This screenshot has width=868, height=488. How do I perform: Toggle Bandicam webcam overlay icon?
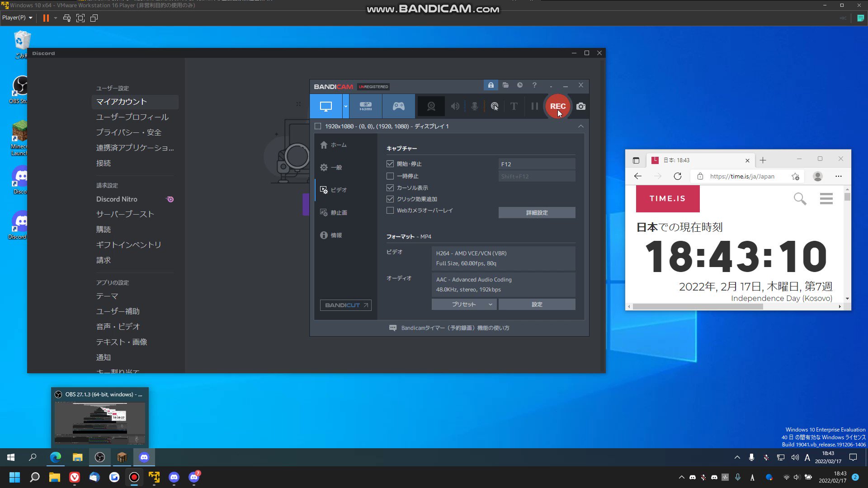tap(431, 106)
